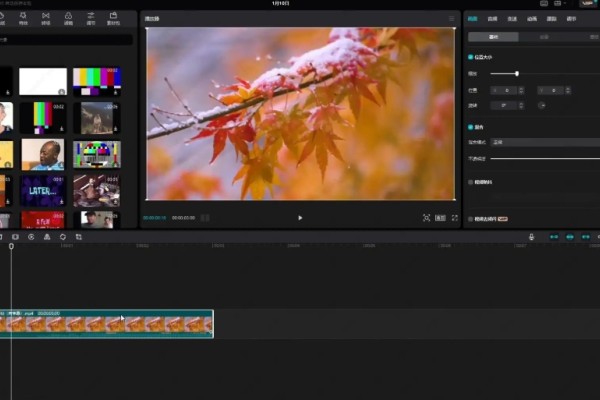The height and width of the screenshot is (400, 600).
Task: Click the add icon on the white thumbnail
Action: click(x=61, y=92)
